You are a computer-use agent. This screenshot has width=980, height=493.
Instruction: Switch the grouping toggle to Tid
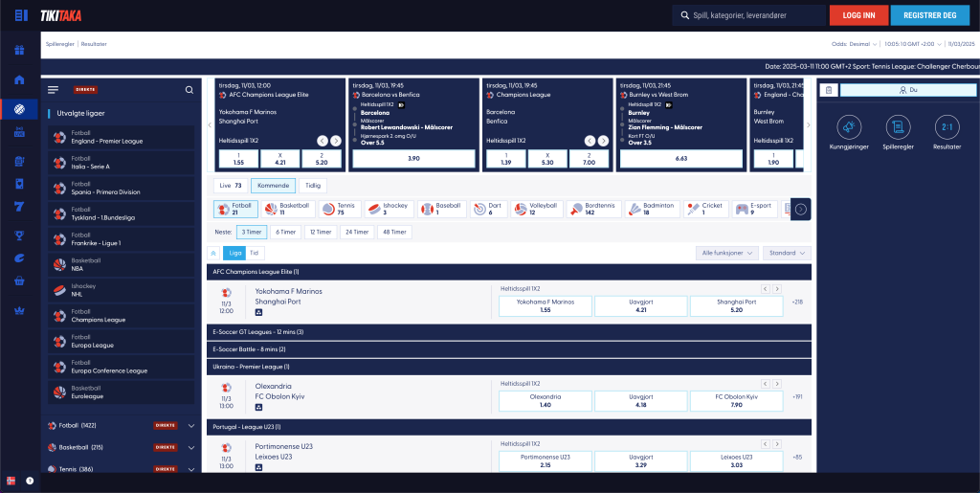point(255,253)
